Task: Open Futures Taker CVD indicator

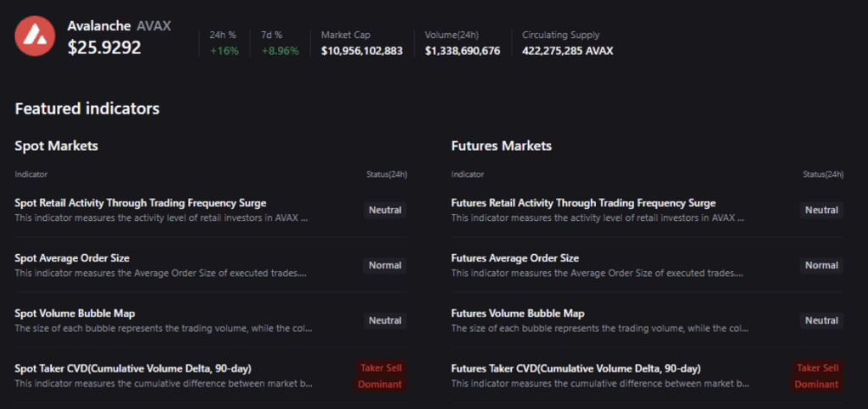Action: click(576, 368)
